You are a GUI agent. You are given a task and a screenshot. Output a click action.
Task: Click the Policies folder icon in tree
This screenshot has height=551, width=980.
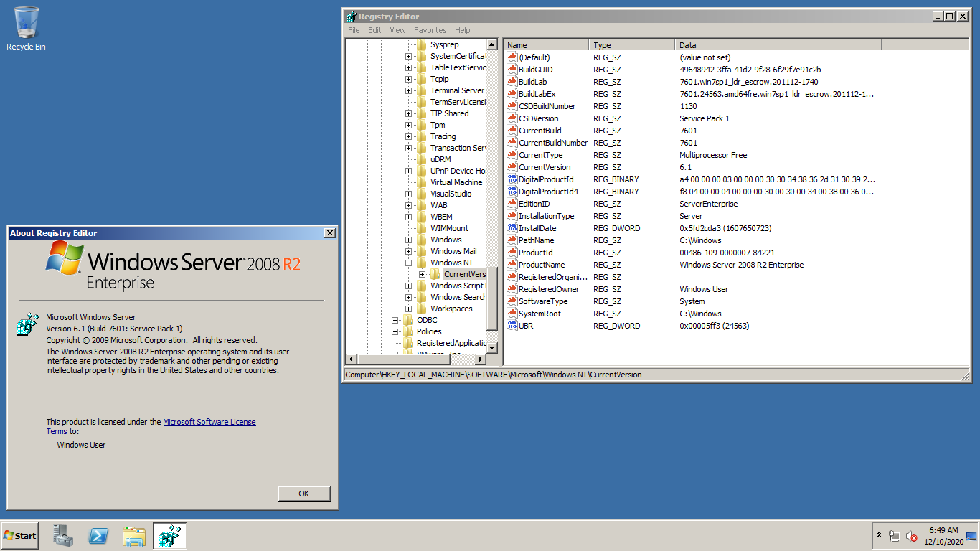[408, 331]
